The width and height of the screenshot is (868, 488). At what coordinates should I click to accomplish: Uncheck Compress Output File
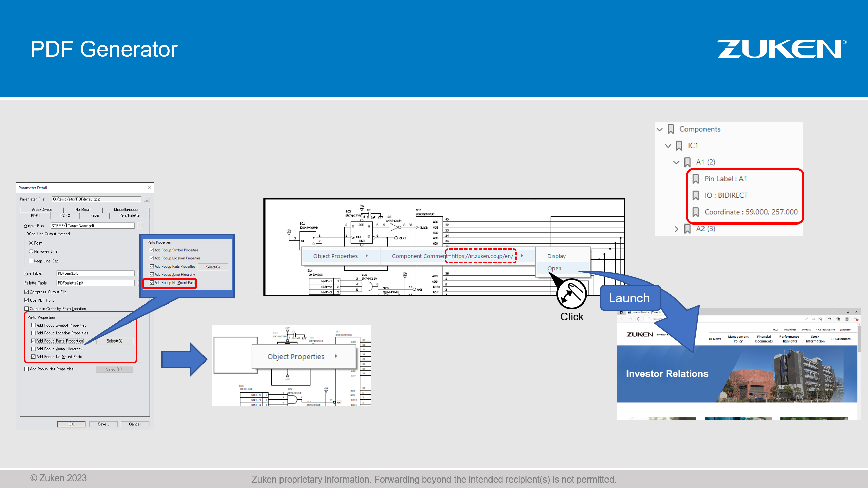(x=26, y=292)
